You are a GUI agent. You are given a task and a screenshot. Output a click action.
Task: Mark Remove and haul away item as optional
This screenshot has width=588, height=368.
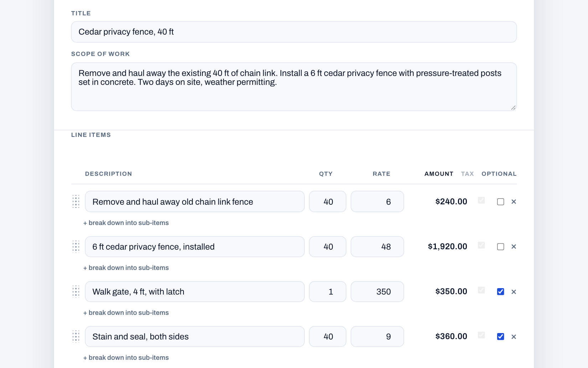501,202
